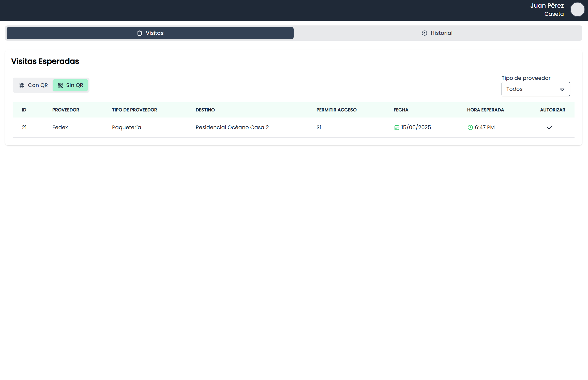The height and width of the screenshot is (380, 588).
Task: Open the Tipo de proveedor dropdown
Action: pos(535,89)
